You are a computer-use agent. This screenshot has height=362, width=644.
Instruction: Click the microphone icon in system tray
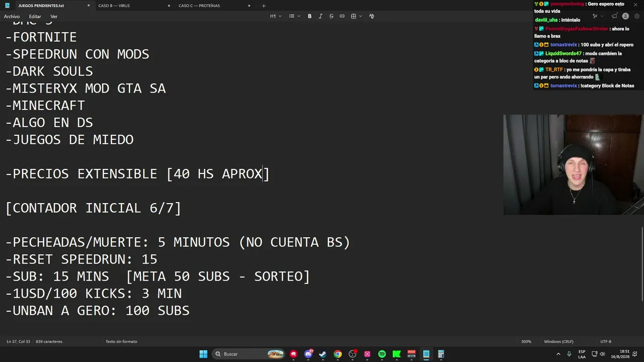click(x=569, y=354)
